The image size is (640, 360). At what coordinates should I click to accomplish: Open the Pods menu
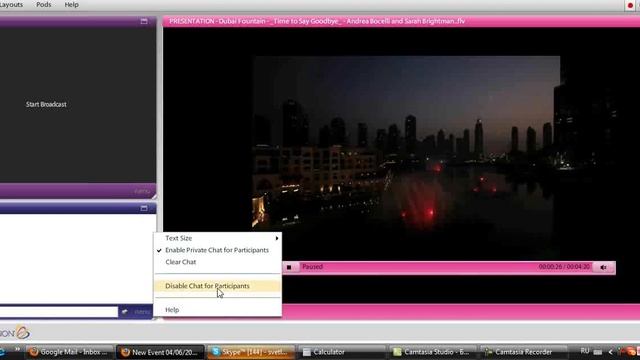(x=44, y=5)
